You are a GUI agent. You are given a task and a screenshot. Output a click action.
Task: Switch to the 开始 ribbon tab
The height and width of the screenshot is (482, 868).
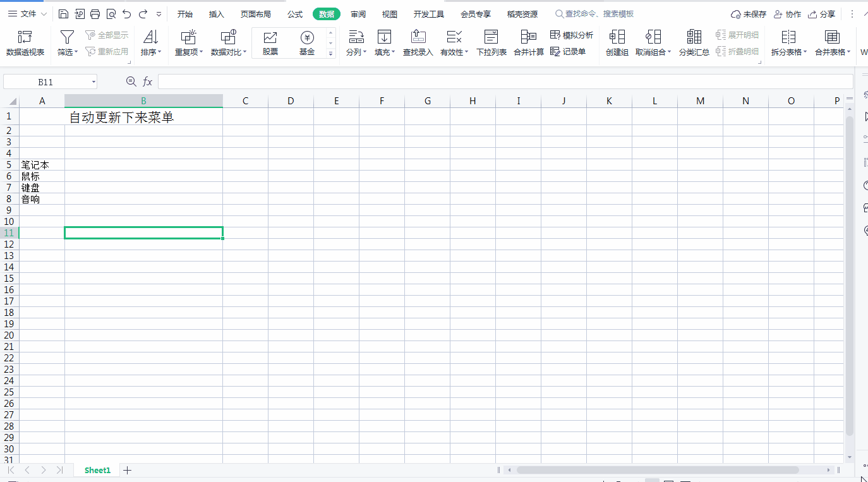(x=185, y=14)
